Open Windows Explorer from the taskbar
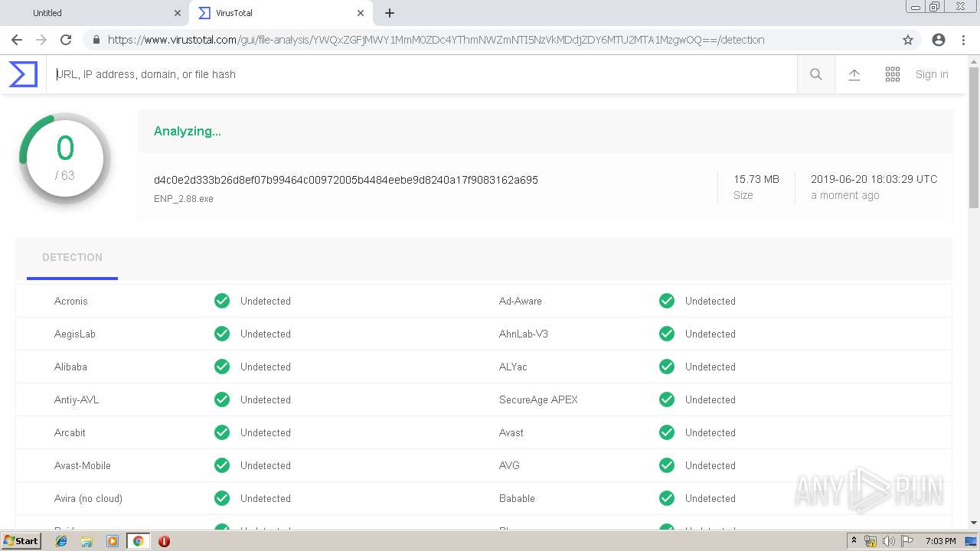This screenshot has height=551, width=980. click(x=87, y=541)
